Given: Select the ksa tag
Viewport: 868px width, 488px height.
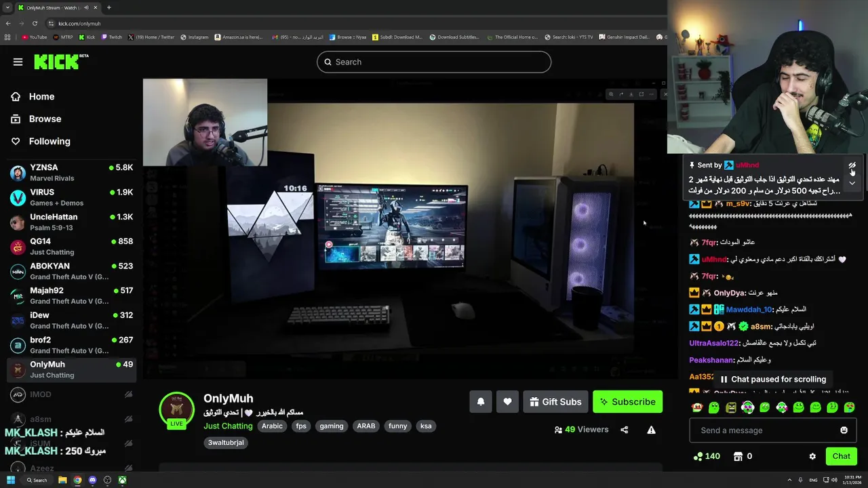Looking at the screenshot, I should [x=426, y=426].
